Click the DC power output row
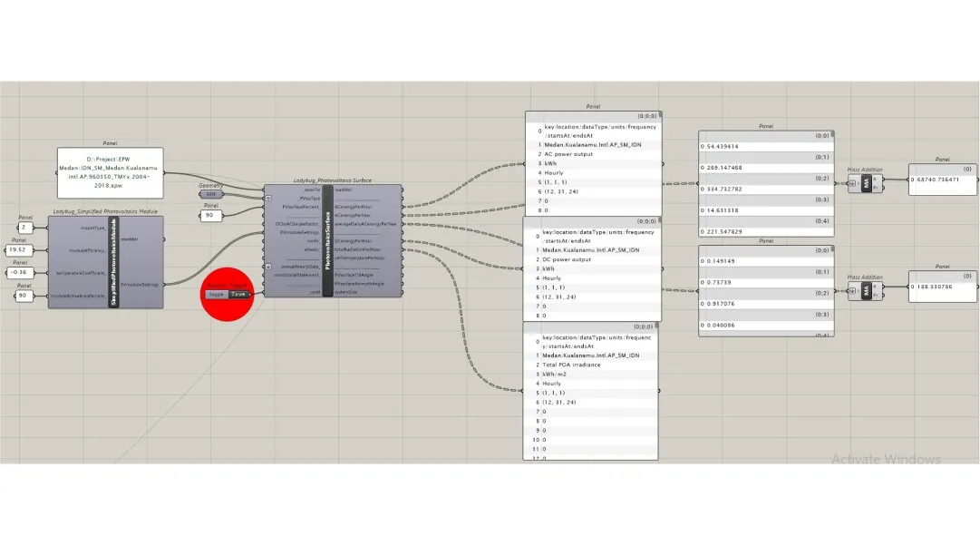Viewport: 980px width, 545px height. [x=593, y=259]
